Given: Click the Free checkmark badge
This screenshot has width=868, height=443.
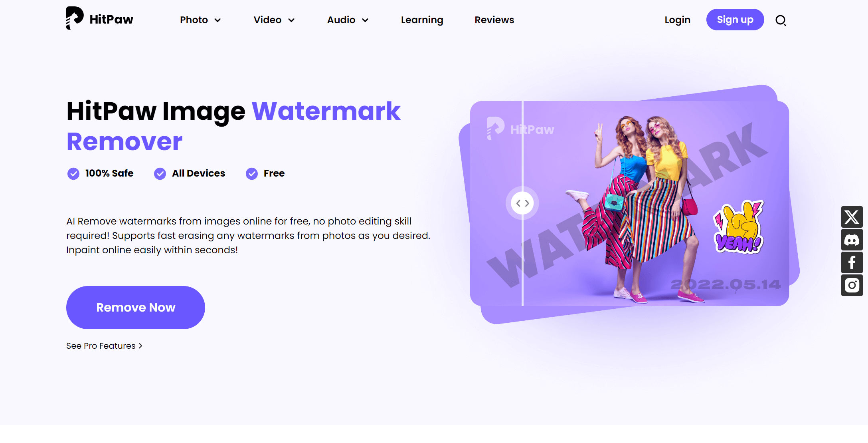Looking at the screenshot, I should coord(252,174).
